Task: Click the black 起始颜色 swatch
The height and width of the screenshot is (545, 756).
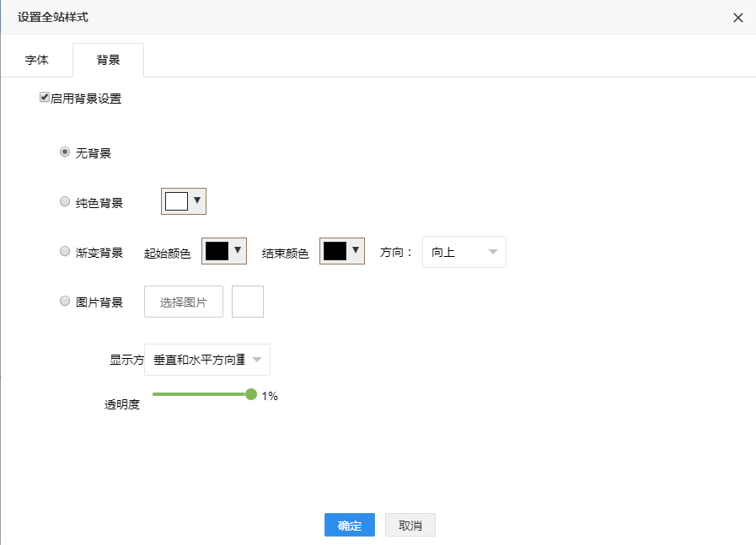Action: pyautogui.click(x=217, y=251)
